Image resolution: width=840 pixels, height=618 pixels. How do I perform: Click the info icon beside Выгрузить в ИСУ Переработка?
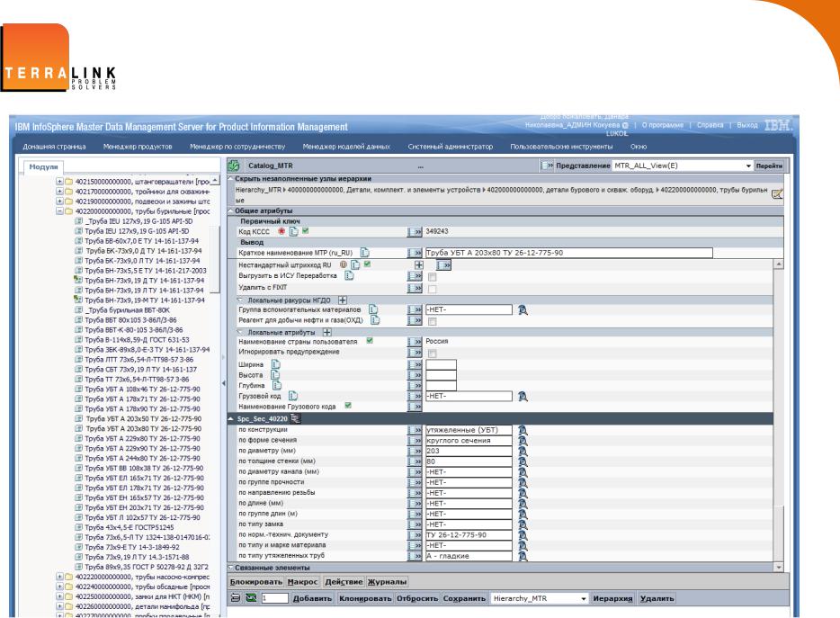(x=349, y=275)
